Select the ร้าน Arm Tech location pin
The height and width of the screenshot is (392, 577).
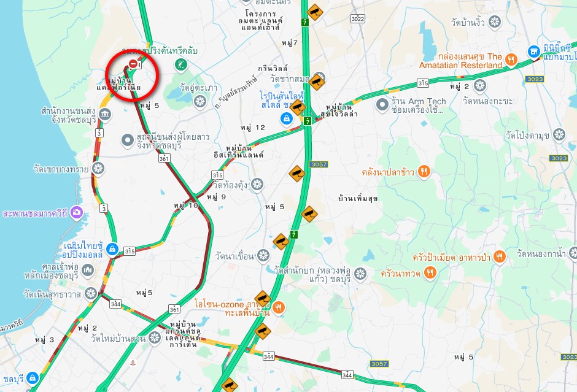tap(382, 105)
